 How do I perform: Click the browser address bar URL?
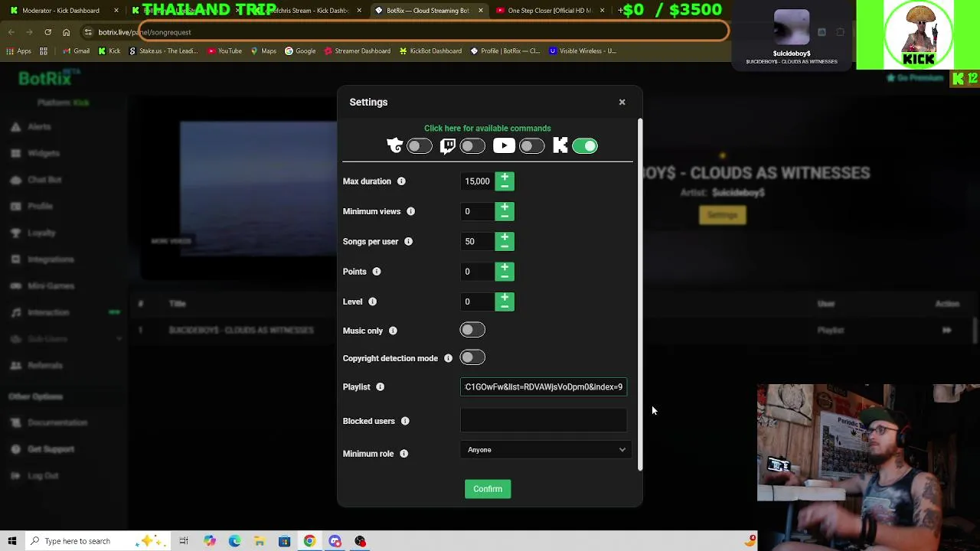pyautogui.click(x=145, y=32)
